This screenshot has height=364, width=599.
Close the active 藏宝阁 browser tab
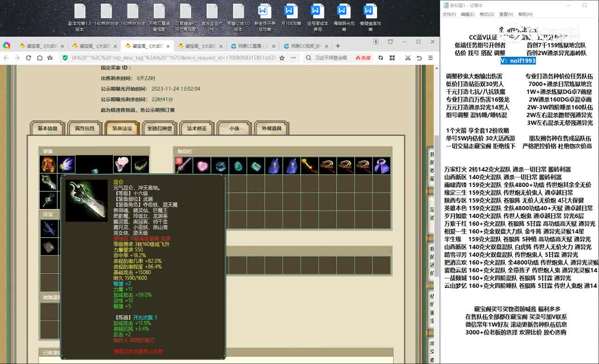(168, 46)
